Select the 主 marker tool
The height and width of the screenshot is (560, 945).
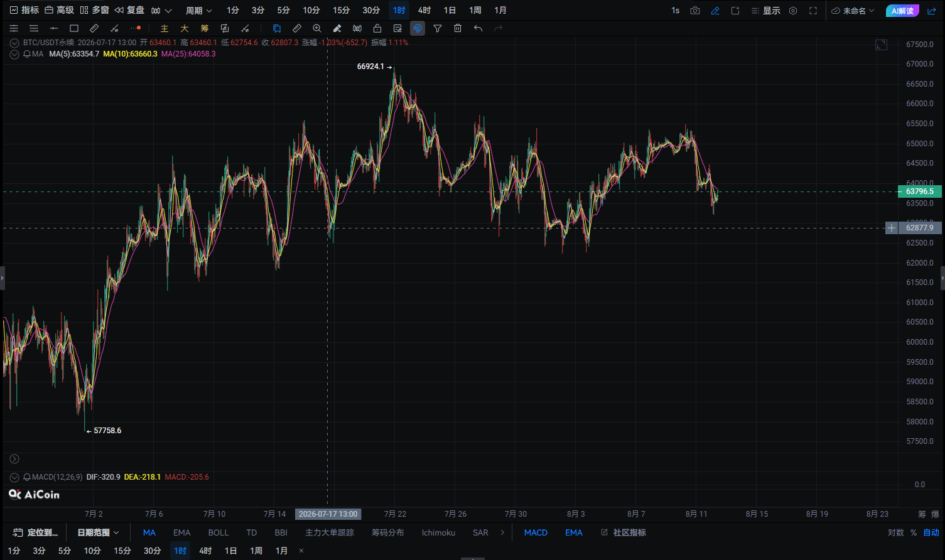pyautogui.click(x=165, y=28)
